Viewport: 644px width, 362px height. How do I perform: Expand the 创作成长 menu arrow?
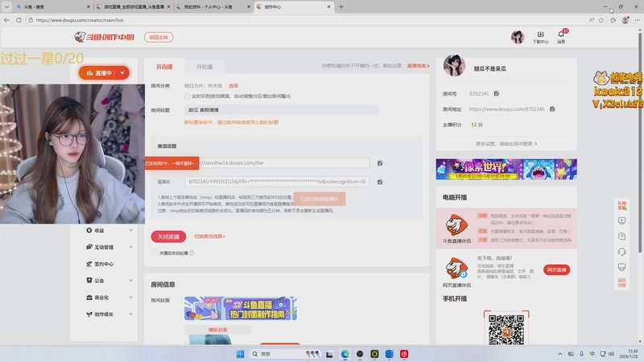[x=131, y=315]
